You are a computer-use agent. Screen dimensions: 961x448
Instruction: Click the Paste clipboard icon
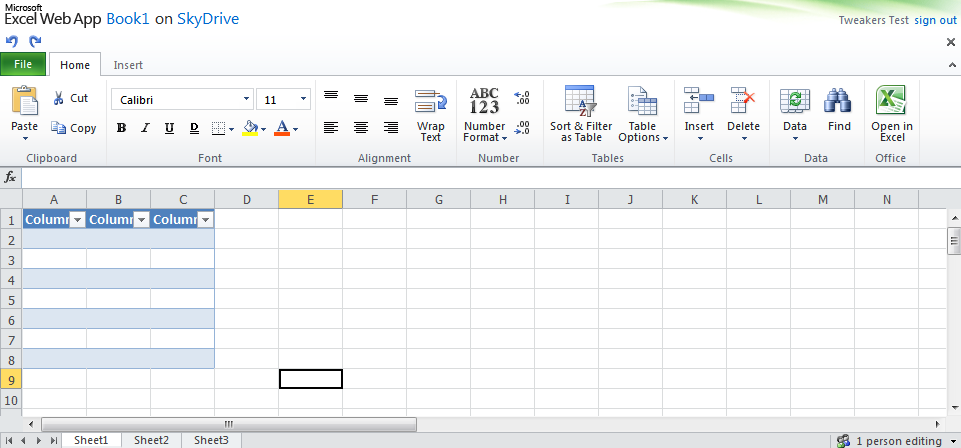coord(25,101)
